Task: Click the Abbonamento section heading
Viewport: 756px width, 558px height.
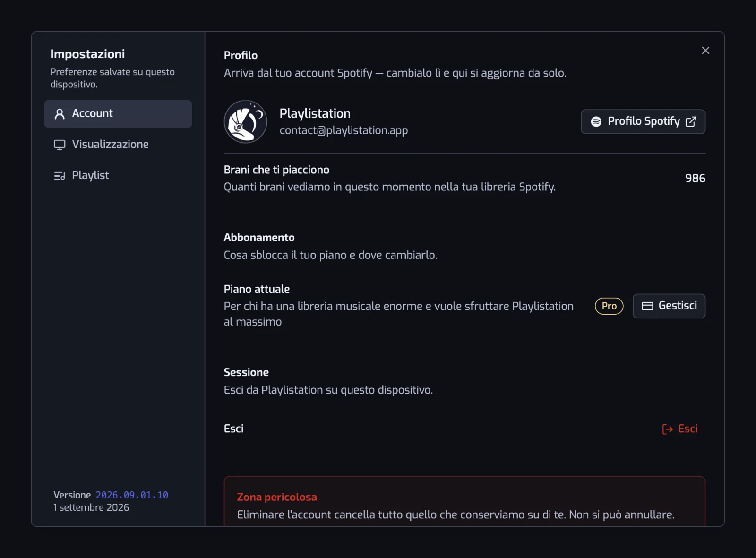Action: [x=259, y=237]
